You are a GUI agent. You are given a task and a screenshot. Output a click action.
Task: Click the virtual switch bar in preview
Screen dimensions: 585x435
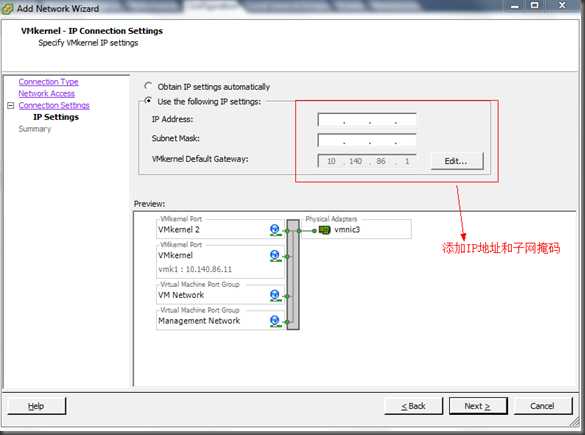point(293,274)
